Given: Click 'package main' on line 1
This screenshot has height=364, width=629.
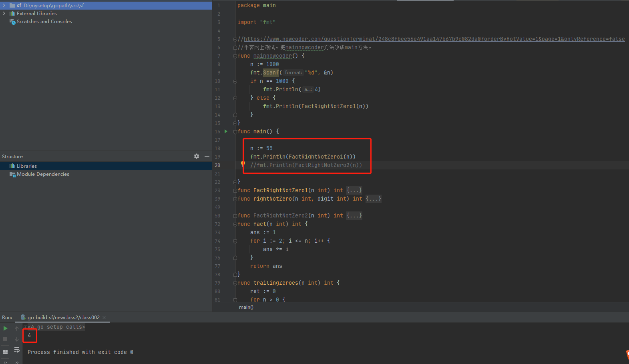Looking at the screenshot, I should click(257, 5).
